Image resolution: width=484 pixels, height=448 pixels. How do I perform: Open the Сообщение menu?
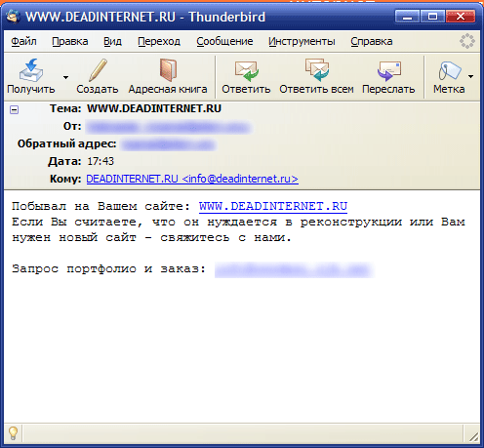[x=224, y=42]
